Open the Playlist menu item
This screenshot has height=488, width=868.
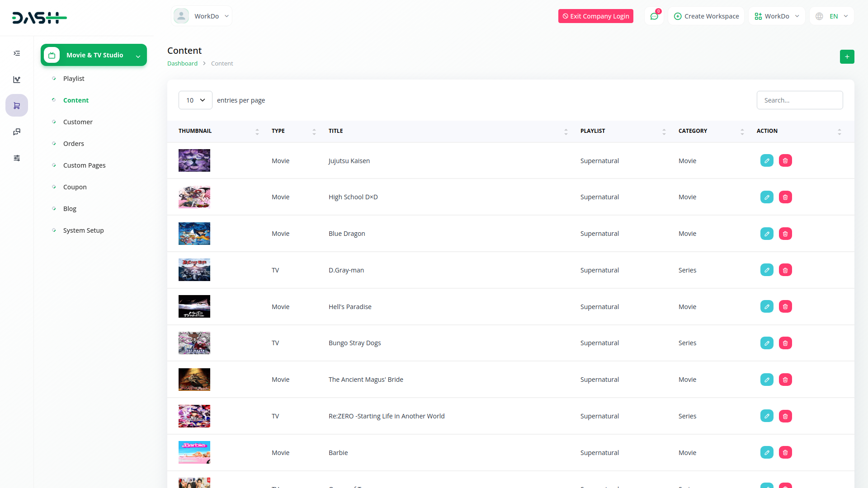(x=74, y=79)
